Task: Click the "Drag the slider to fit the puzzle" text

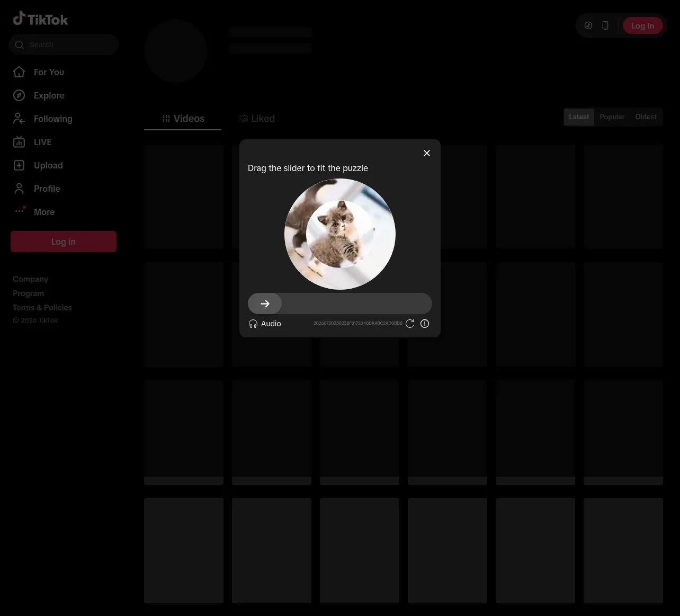Action: coord(308,168)
